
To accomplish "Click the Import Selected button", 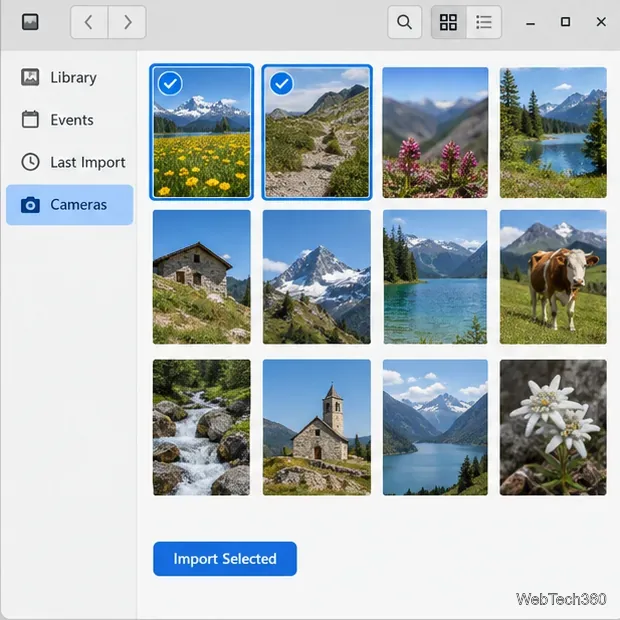I will coord(225,559).
